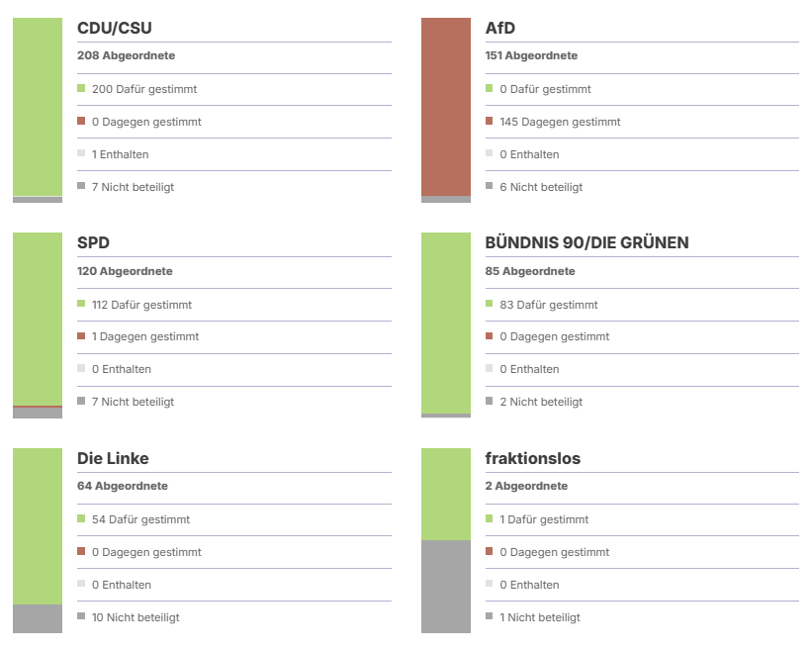Screen dimensions: 812x650
Task: Click the green swatch beside BÜNDNIS 90/DIE GRÜNEN's 83 Dafür gestimmt
Action: 490,304
